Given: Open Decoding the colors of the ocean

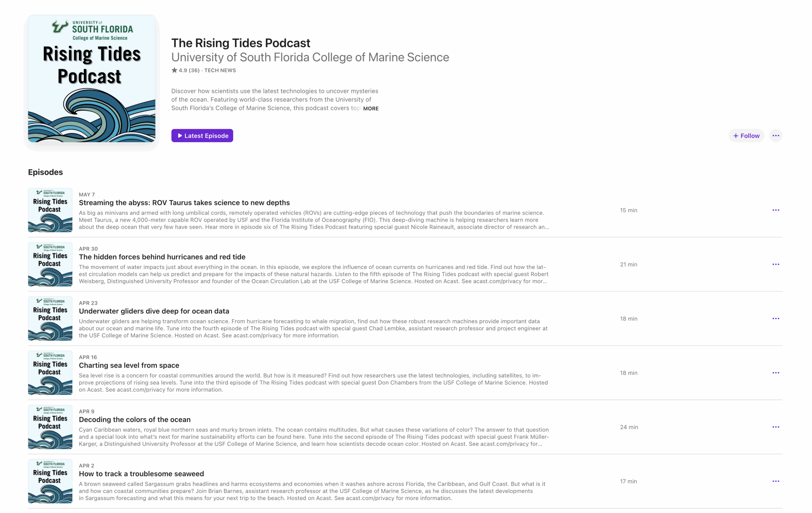Looking at the screenshot, I should (x=134, y=420).
